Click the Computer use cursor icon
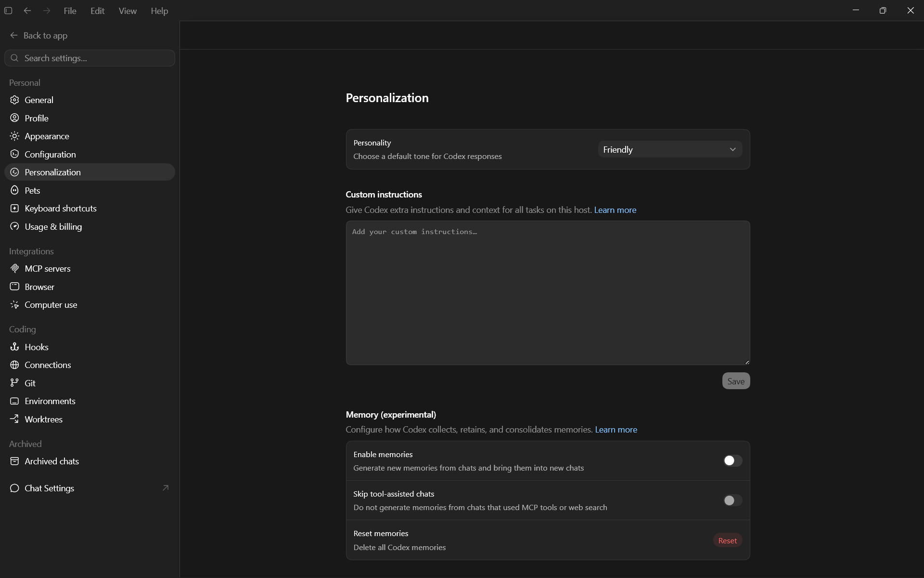924x578 pixels. (x=15, y=304)
